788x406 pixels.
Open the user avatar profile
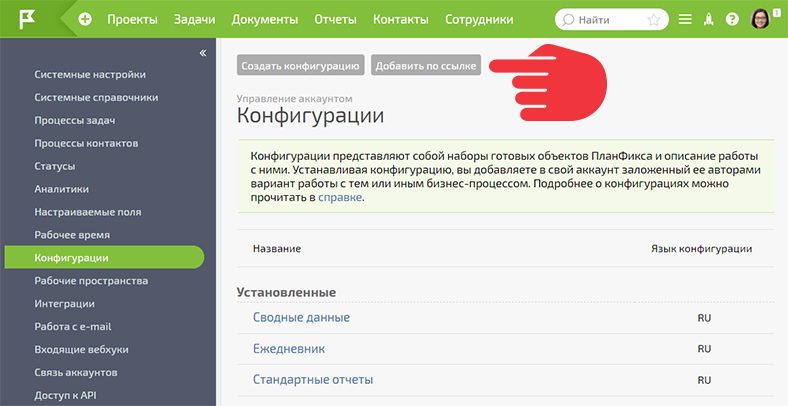[x=760, y=19]
